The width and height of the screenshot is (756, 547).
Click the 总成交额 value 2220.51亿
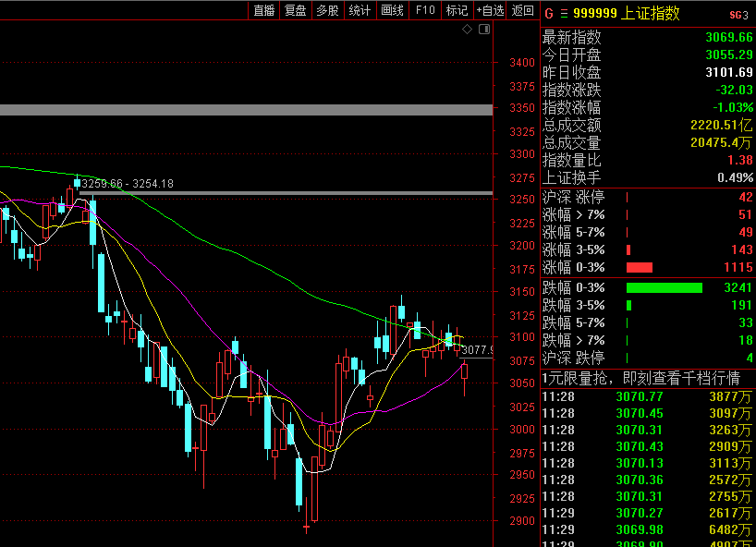point(721,125)
